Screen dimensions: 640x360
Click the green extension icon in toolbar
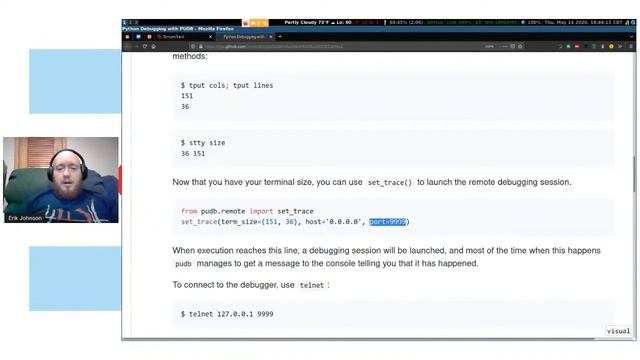coord(568,47)
